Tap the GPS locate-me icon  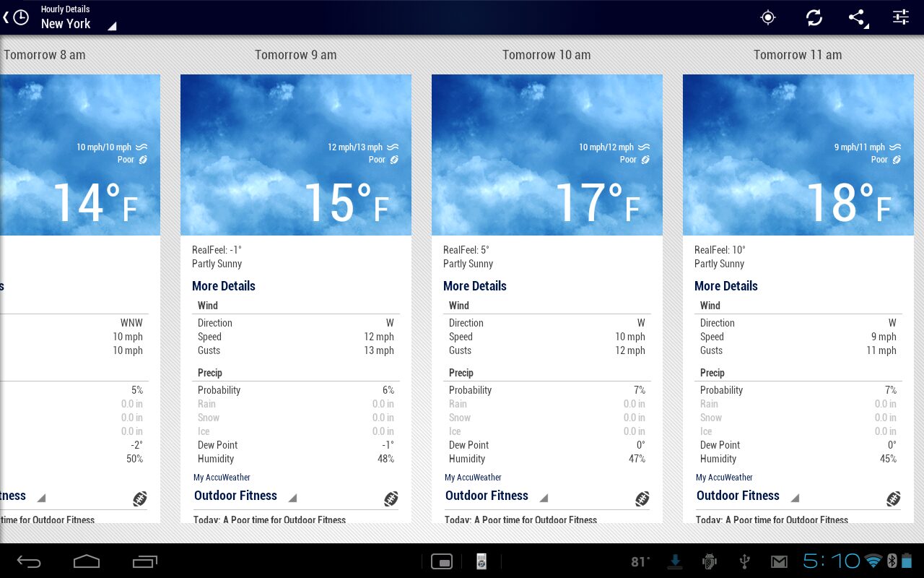[768, 18]
